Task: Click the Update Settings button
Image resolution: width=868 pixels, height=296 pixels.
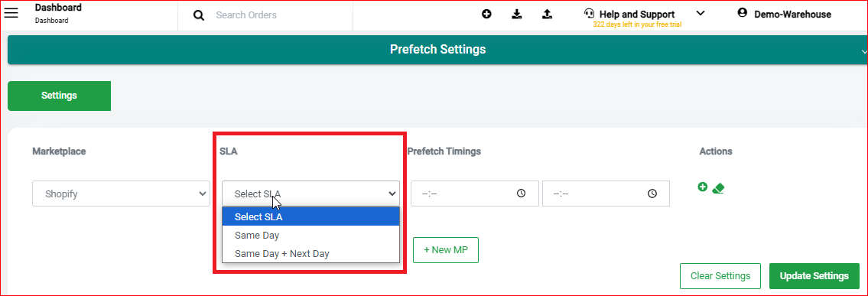Action: point(814,276)
